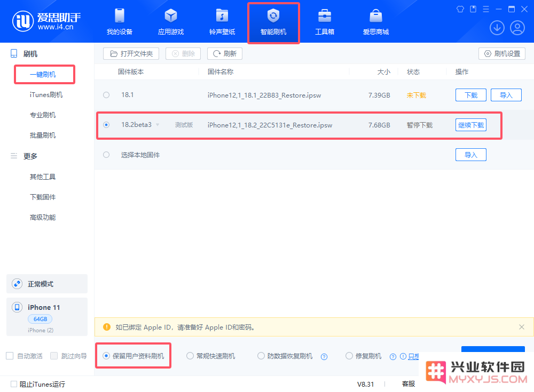Select the 18.1 firmware radio button
This screenshot has height=392, width=534.
[106, 95]
